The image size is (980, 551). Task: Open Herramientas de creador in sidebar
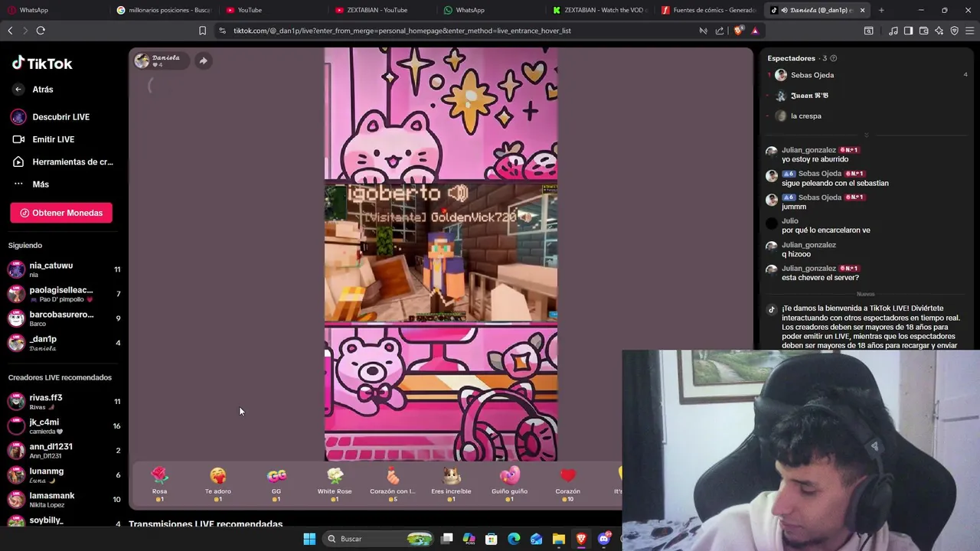(63, 161)
